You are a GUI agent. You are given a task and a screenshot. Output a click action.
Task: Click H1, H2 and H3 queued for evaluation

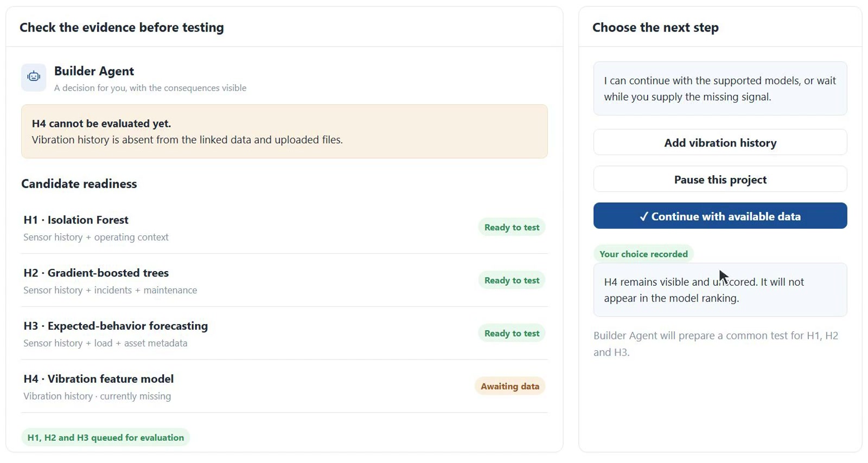coord(106,438)
